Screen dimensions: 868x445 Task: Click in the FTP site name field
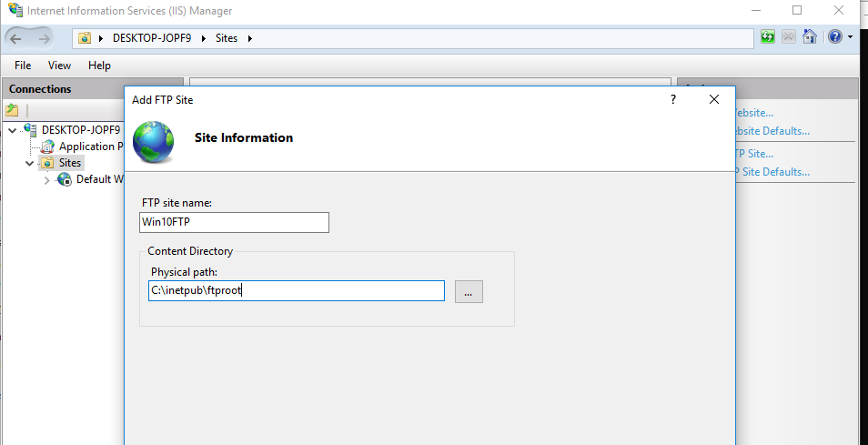(235, 223)
